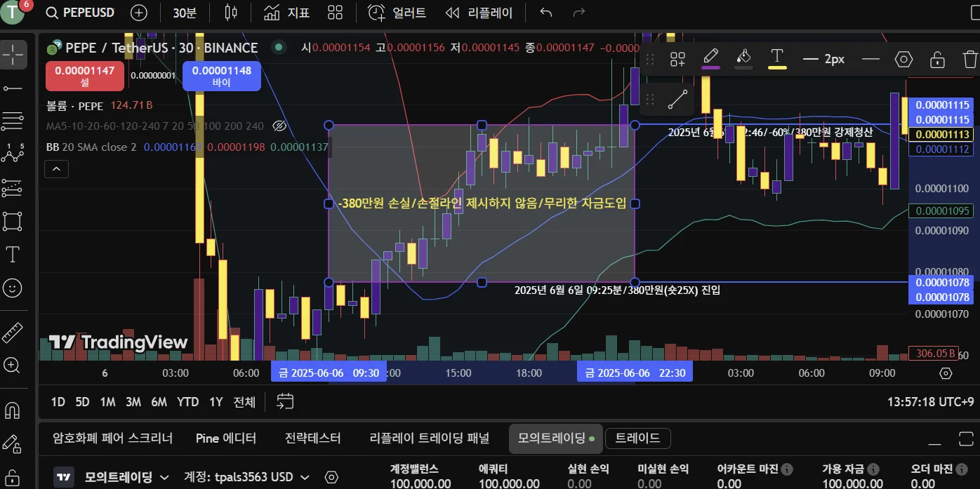Toggle stay in drawing mode pencil-lock

point(13,443)
